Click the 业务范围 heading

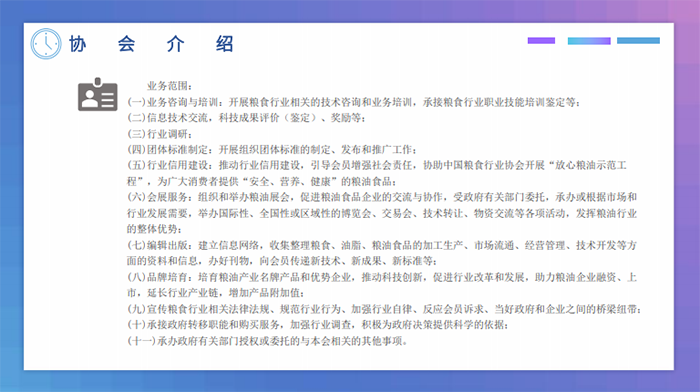click(x=170, y=86)
